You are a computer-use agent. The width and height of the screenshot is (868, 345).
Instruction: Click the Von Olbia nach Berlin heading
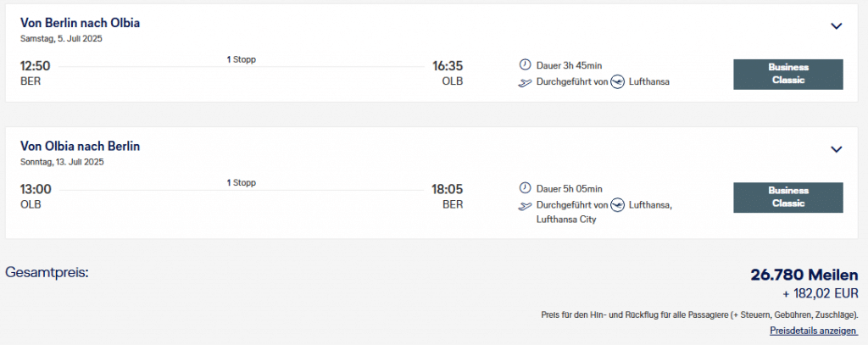[x=80, y=146]
